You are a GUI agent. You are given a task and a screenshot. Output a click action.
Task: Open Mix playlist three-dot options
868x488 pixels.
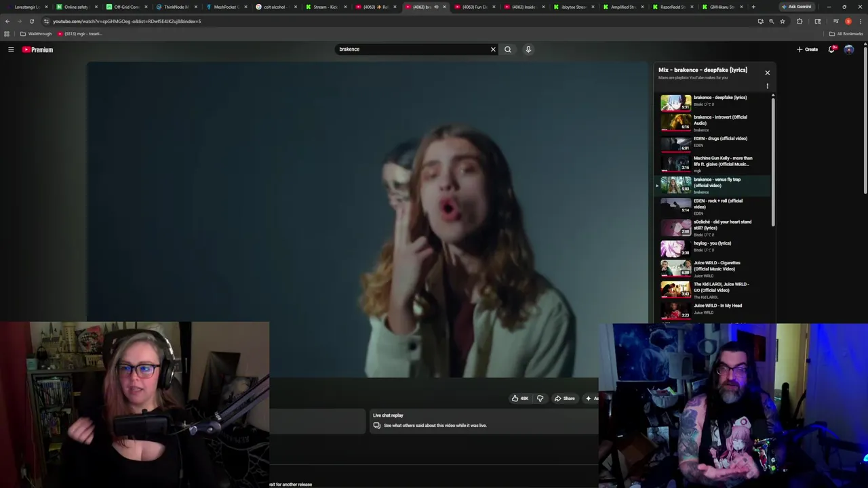[x=768, y=86]
